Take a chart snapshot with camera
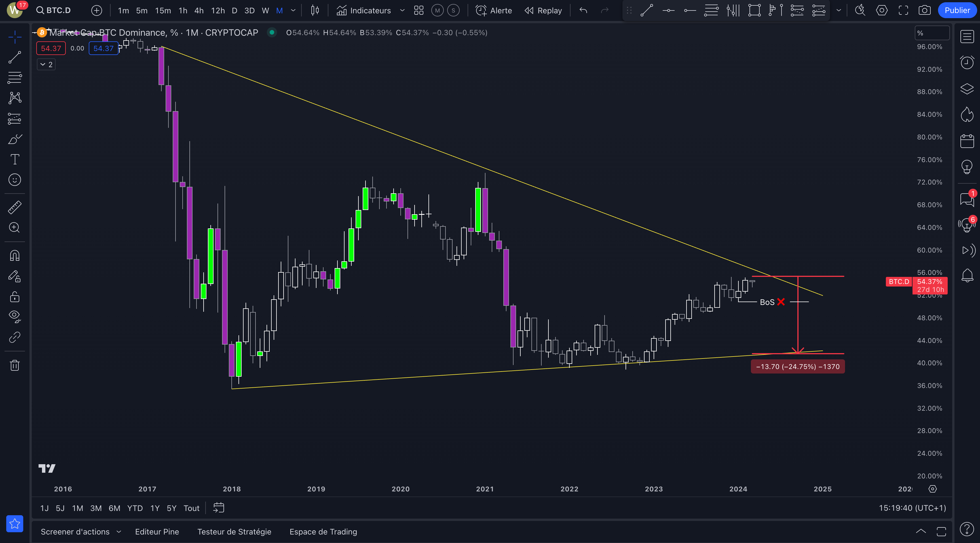This screenshot has height=543, width=980. tap(924, 10)
